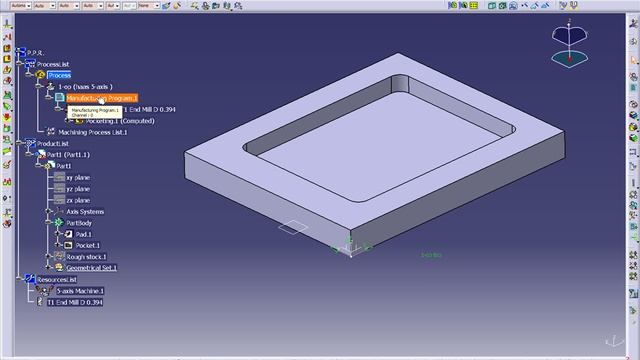Select the Pad.1 label
This screenshot has width=640, height=360.
pos(84,234)
